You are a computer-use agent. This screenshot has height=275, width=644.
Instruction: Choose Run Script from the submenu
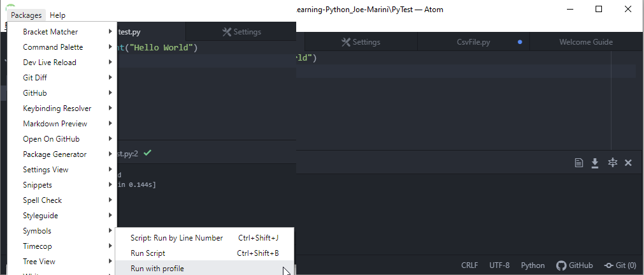coord(204,253)
